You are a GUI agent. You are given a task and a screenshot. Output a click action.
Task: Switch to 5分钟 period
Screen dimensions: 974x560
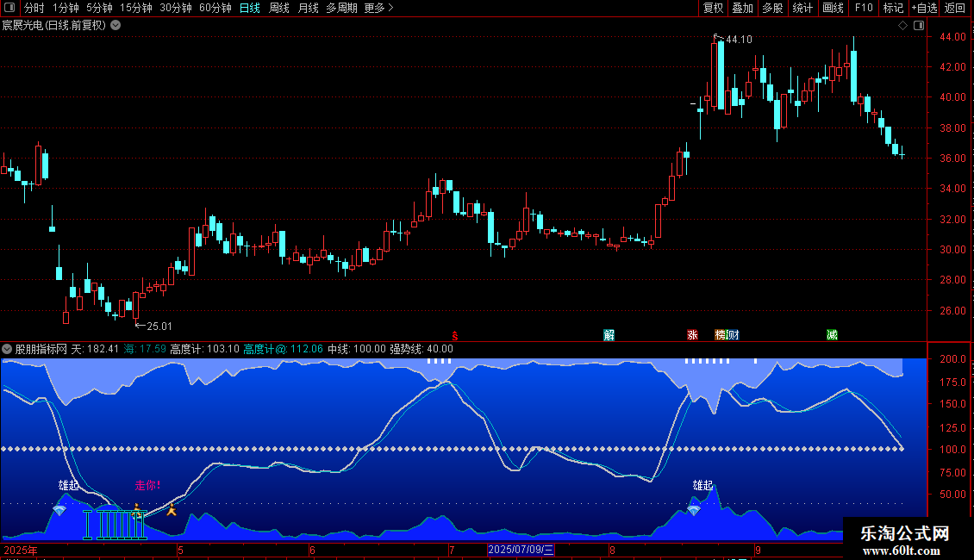99,8
